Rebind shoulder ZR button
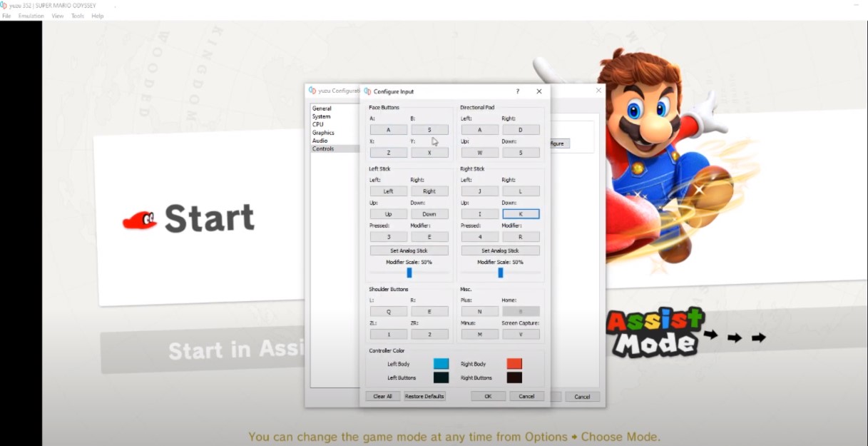Image resolution: width=868 pixels, height=446 pixels. [x=429, y=335]
